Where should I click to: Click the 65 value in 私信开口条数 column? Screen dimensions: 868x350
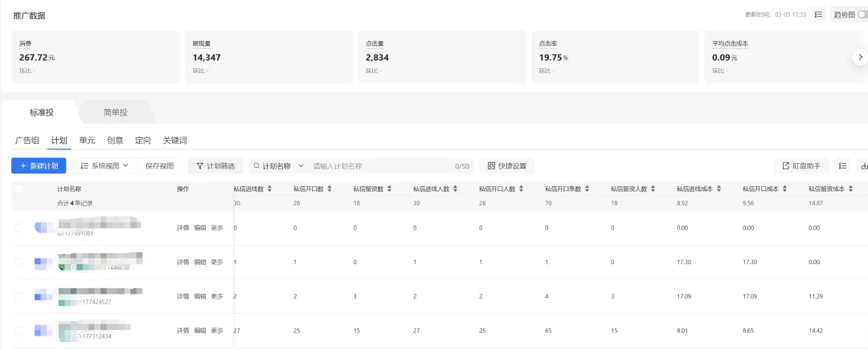coord(549,331)
